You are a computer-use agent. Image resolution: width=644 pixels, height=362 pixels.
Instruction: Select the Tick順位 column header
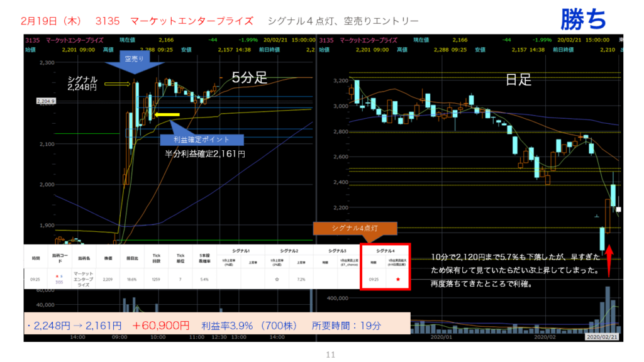[180, 258]
